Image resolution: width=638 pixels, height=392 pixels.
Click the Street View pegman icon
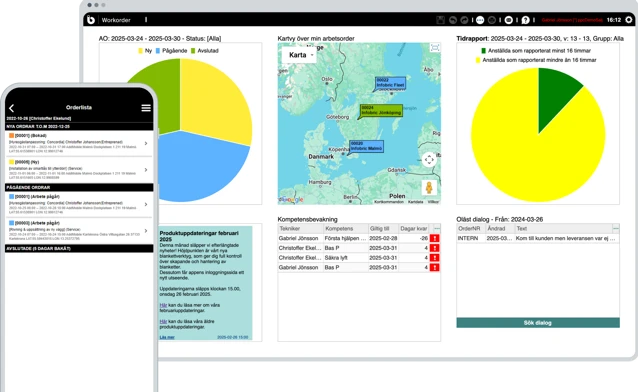(429, 188)
